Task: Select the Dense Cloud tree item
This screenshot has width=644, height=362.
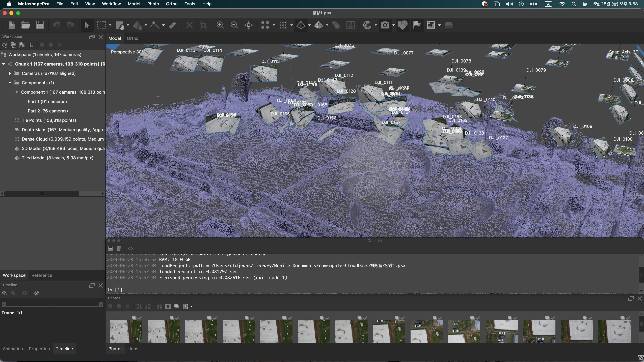Action: point(63,139)
